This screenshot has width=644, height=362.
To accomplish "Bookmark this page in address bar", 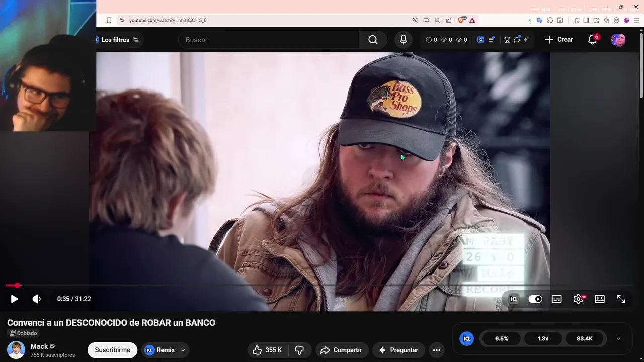I will click(109, 20).
